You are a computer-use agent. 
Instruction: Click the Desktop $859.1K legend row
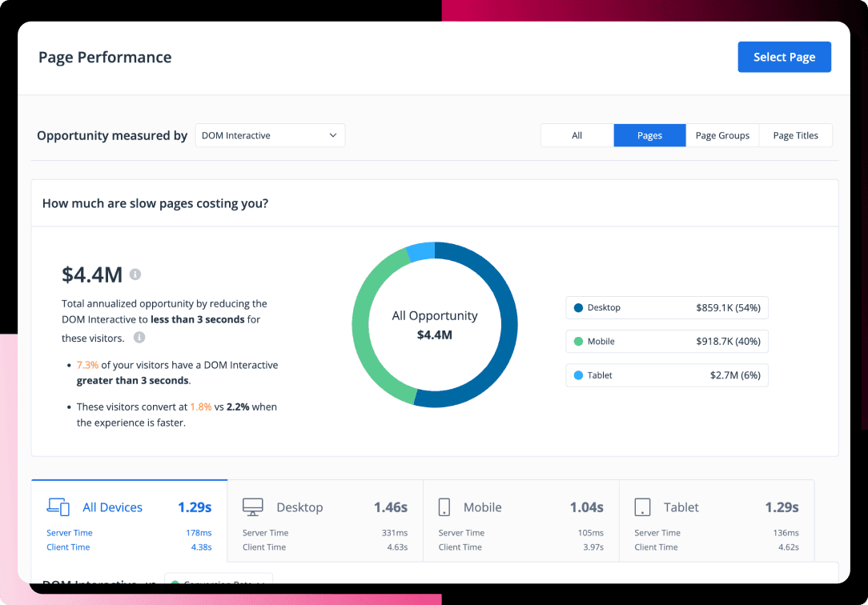tap(667, 307)
